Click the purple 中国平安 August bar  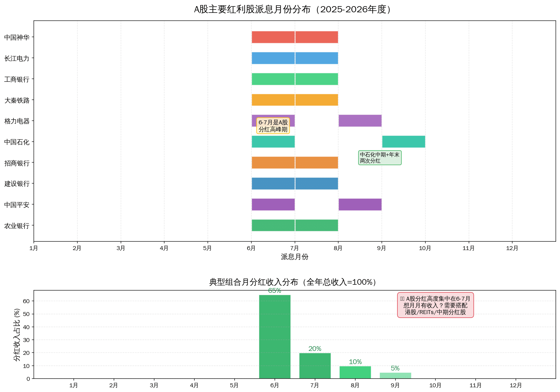point(360,205)
